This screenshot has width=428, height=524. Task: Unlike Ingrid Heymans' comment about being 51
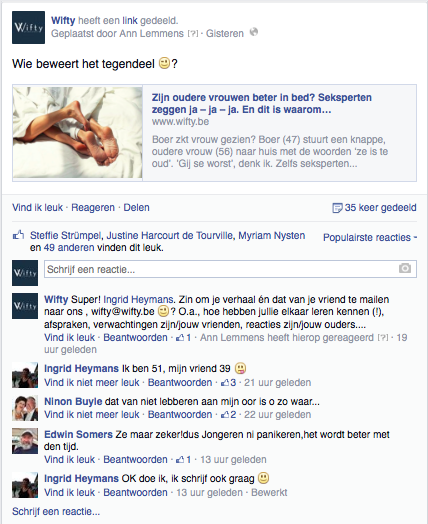click(92, 382)
